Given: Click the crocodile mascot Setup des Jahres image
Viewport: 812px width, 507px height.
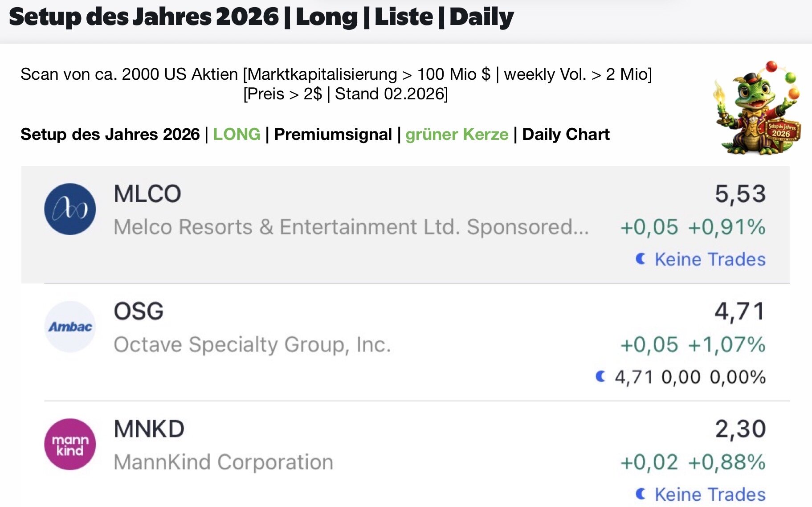Looking at the screenshot, I should pyautogui.click(x=758, y=108).
